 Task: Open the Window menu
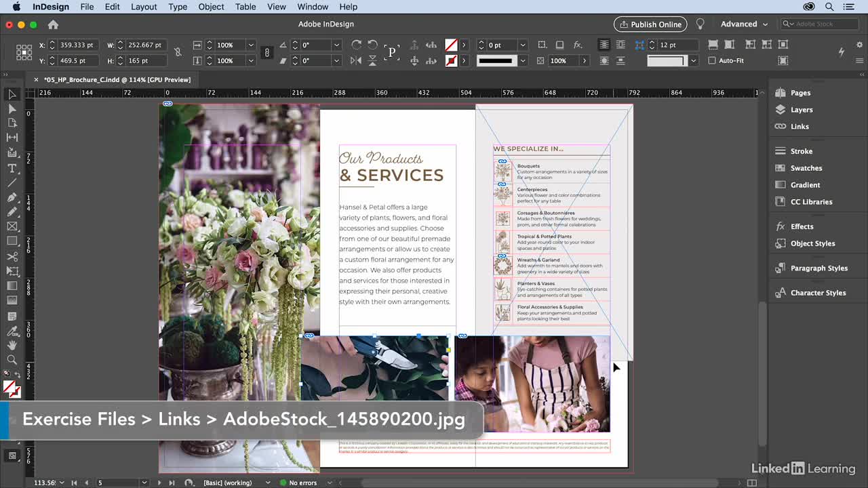click(x=313, y=7)
